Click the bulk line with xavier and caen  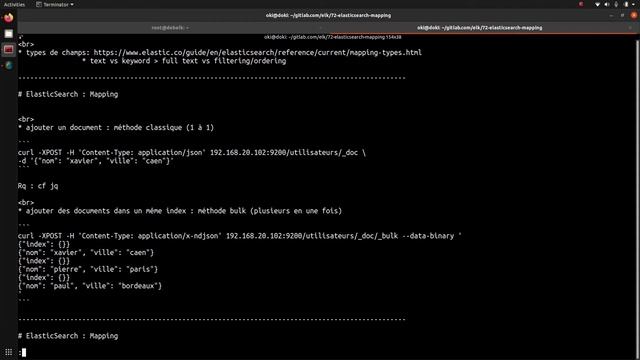(x=86, y=253)
